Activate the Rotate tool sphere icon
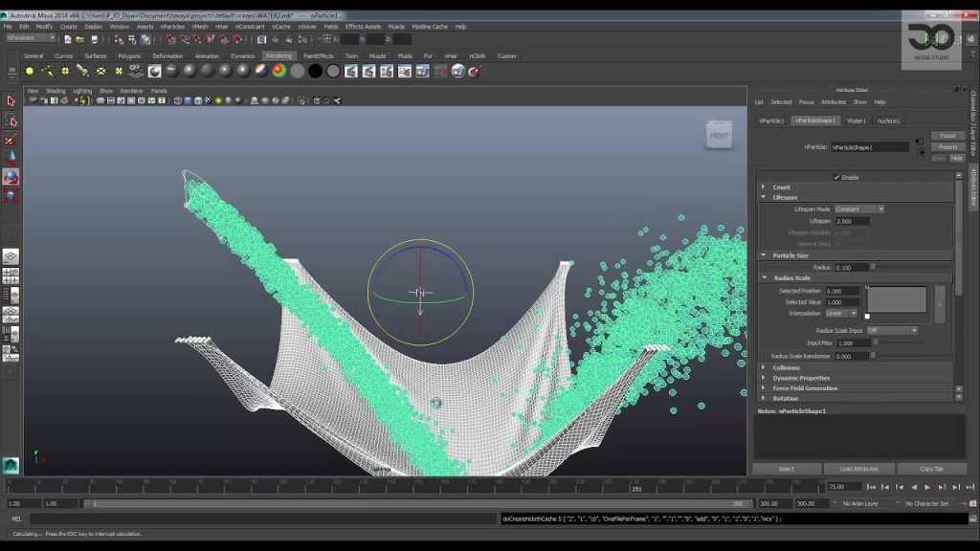The height and width of the screenshot is (551, 980). 11,177
